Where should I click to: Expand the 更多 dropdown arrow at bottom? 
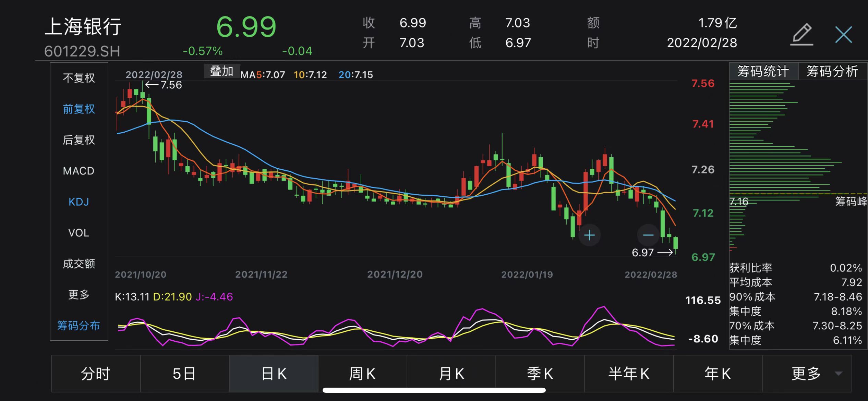coord(838,374)
